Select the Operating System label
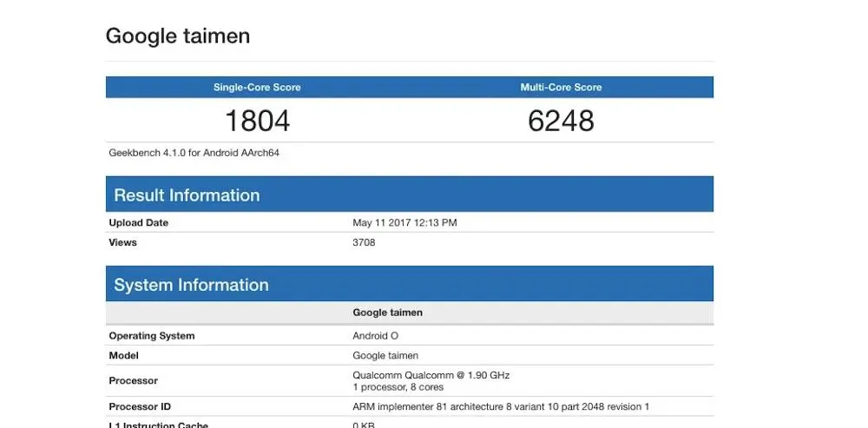 click(152, 335)
